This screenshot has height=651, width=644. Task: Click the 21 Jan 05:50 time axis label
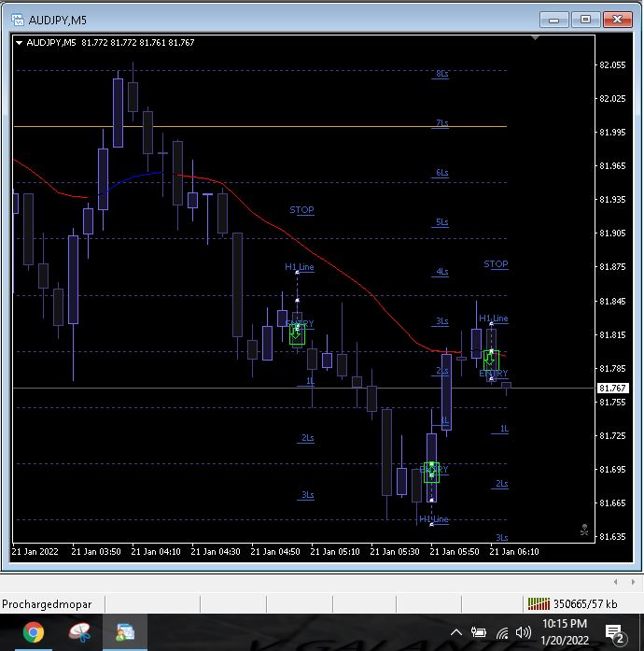(455, 552)
